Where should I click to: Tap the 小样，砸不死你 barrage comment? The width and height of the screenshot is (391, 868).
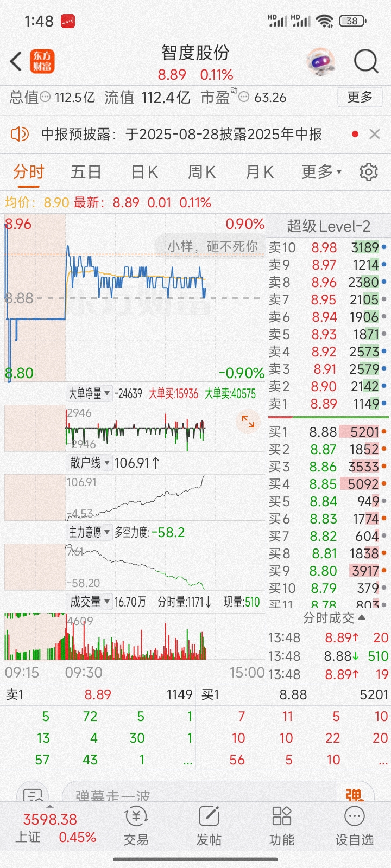(x=213, y=246)
